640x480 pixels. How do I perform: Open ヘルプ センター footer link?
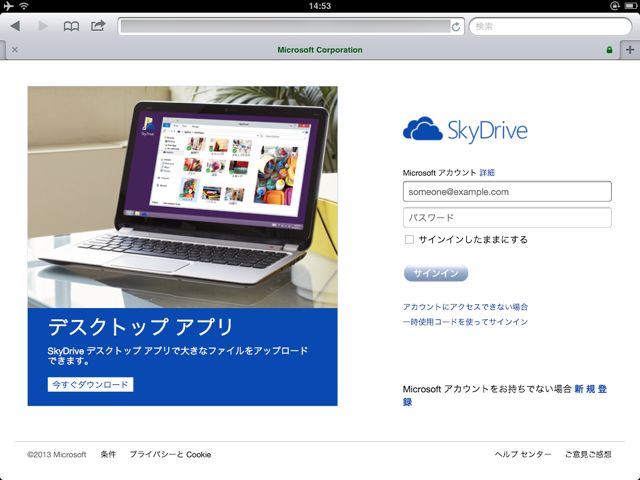[523, 454]
